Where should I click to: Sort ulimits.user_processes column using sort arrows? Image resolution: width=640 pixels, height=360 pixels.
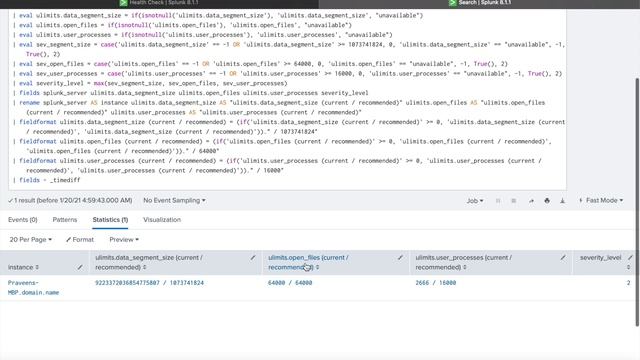464,267
